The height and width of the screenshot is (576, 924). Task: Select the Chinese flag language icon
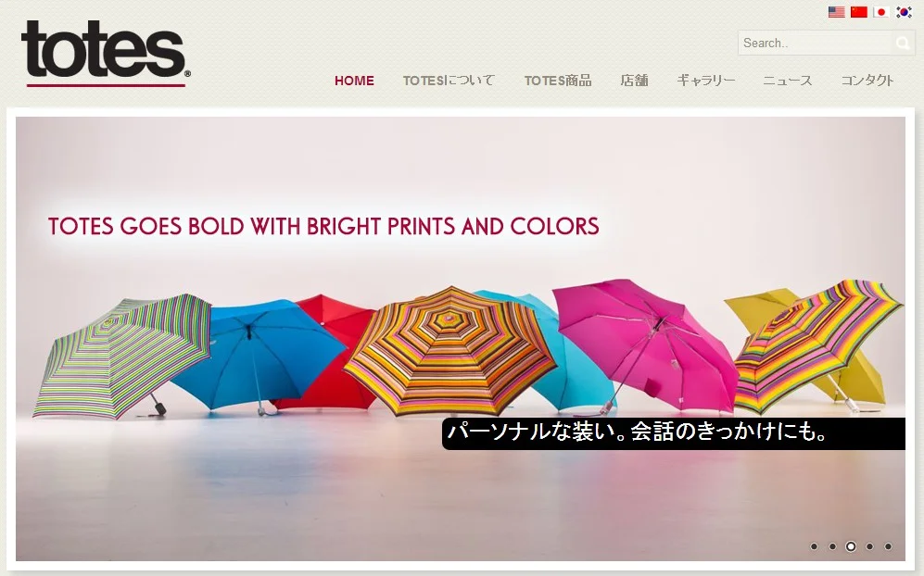coord(858,12)
